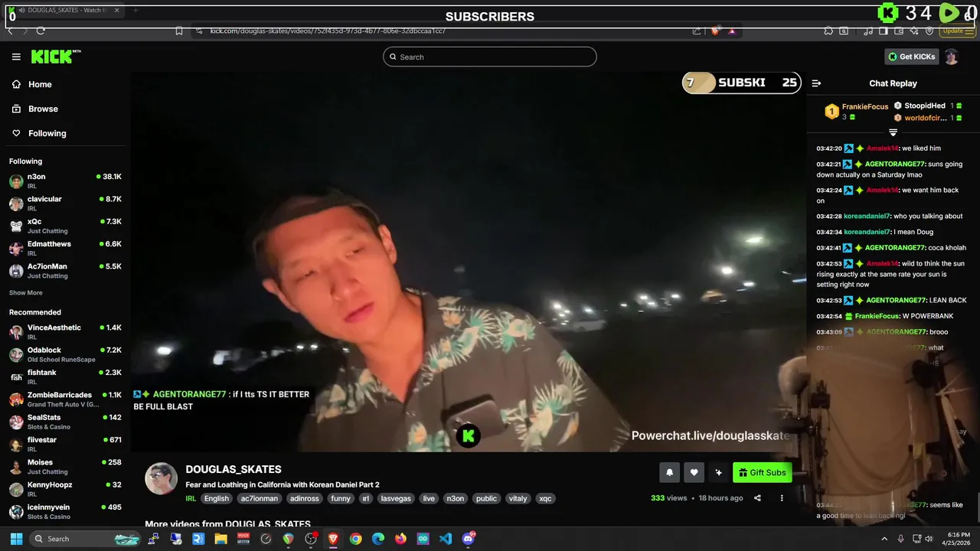
Task: Open flivestar recommended channel
Action: point(65,444)
